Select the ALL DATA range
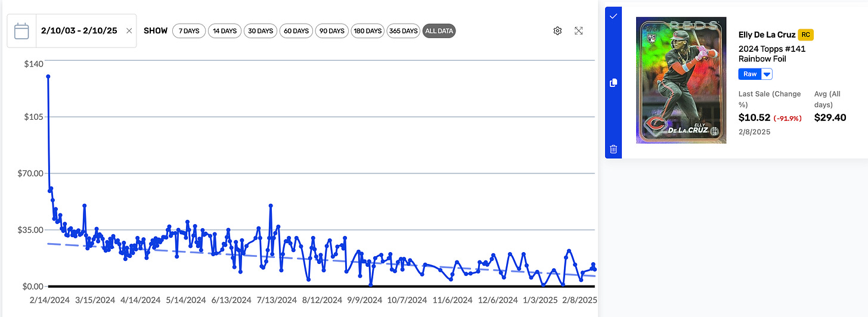 click(439, 31)
